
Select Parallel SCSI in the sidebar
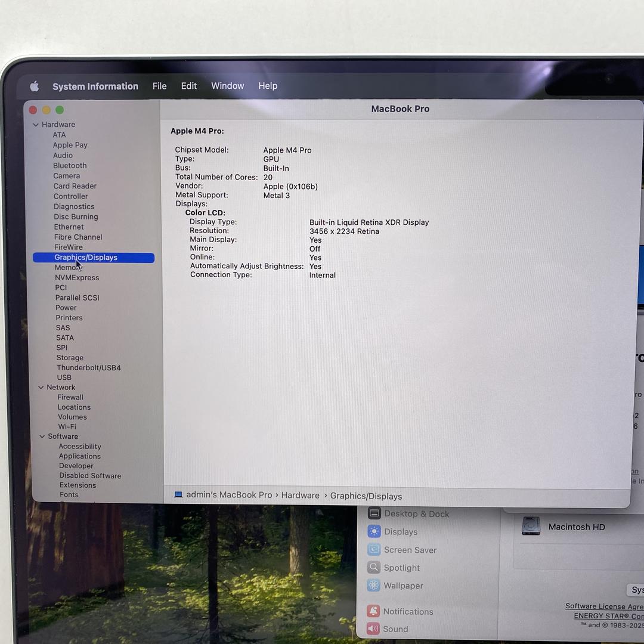tap(77, 298)
